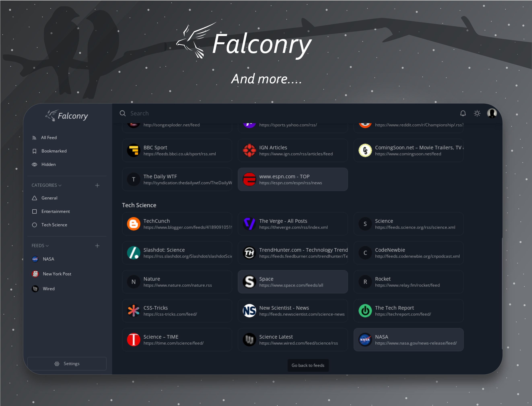Open Settings at the sidebar bottom
This screenshot has width=532, height=406.
coord(67,364)
